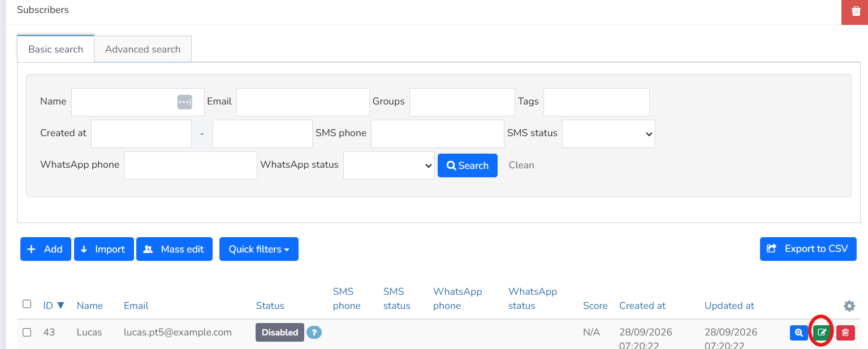Click the Clean link
The image size is (868, 349).
point(521,165)
